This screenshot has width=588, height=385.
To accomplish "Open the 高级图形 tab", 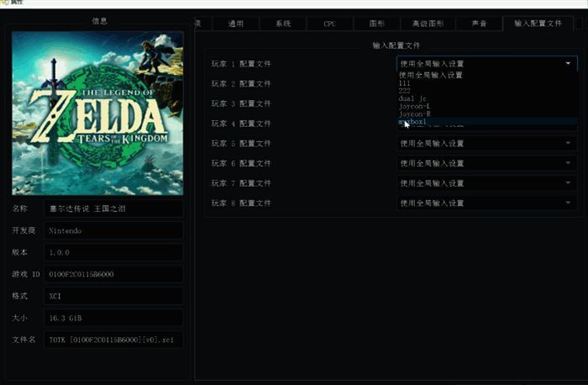I will coord(428,24).
